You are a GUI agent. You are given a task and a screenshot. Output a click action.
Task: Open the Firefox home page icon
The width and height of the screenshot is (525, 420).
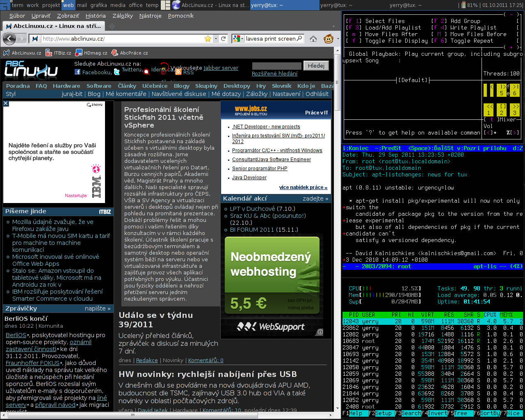[313, 39]
